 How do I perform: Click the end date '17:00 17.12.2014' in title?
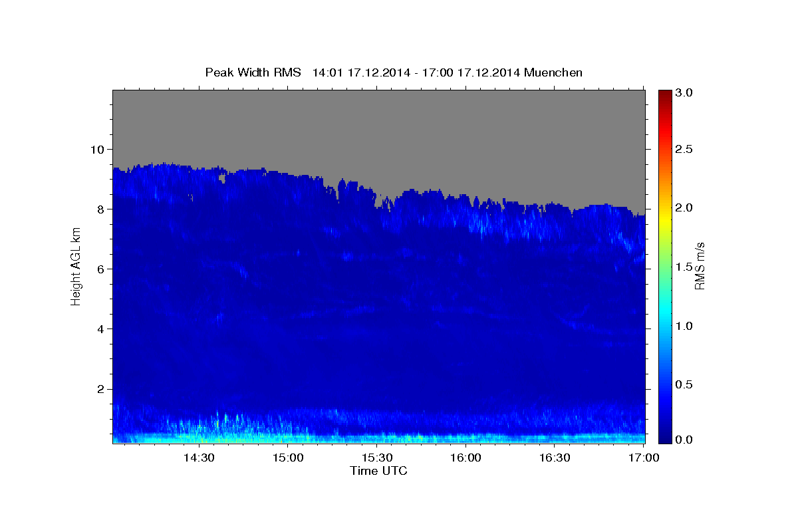[471, 72]
